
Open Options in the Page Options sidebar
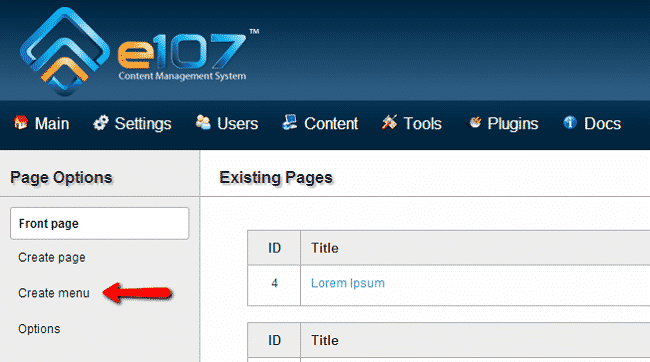click(39, 329)
